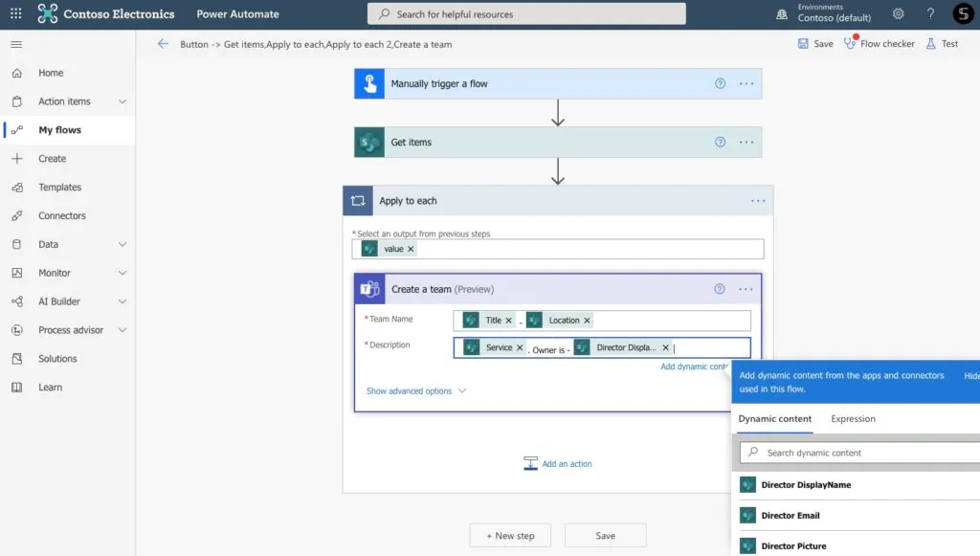
Task: Click the Save icon in top toolbar
Action: coord(803,44)
